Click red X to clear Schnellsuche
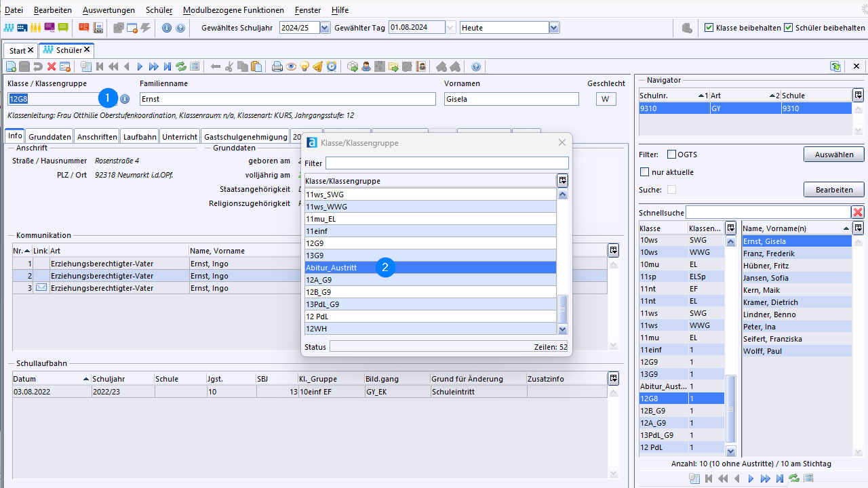The image size is (868, 488). pos(858,213)
